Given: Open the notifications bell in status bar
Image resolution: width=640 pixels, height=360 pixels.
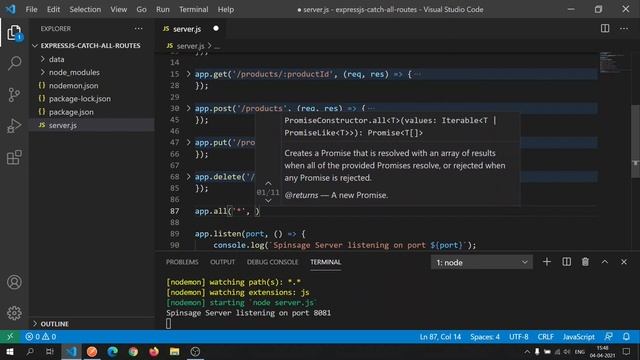Looking at the screenshot, I should coord(626,337).
